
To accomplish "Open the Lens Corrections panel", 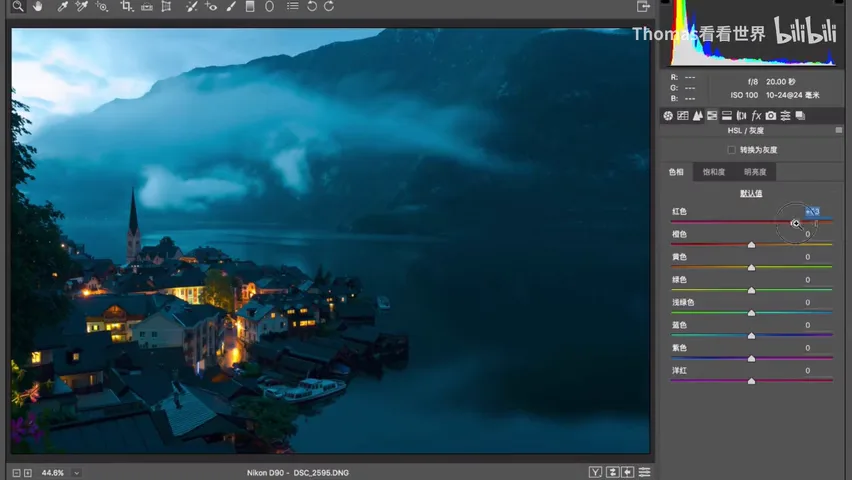I will 741,116.
